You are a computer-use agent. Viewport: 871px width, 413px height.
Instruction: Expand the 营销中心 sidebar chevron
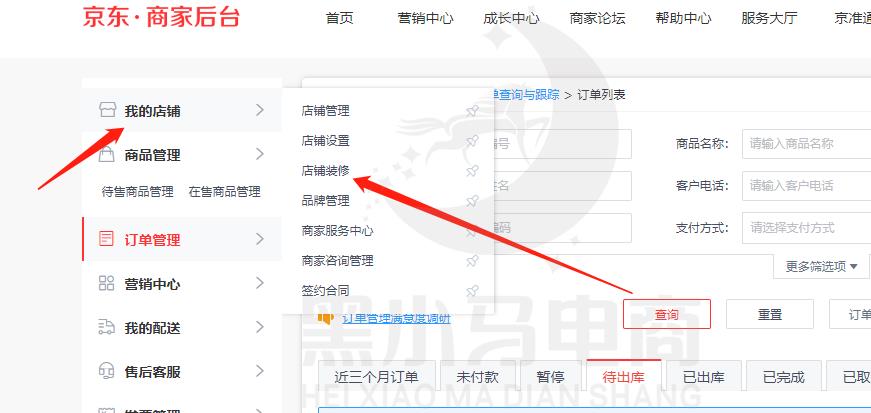coord(259,283)
